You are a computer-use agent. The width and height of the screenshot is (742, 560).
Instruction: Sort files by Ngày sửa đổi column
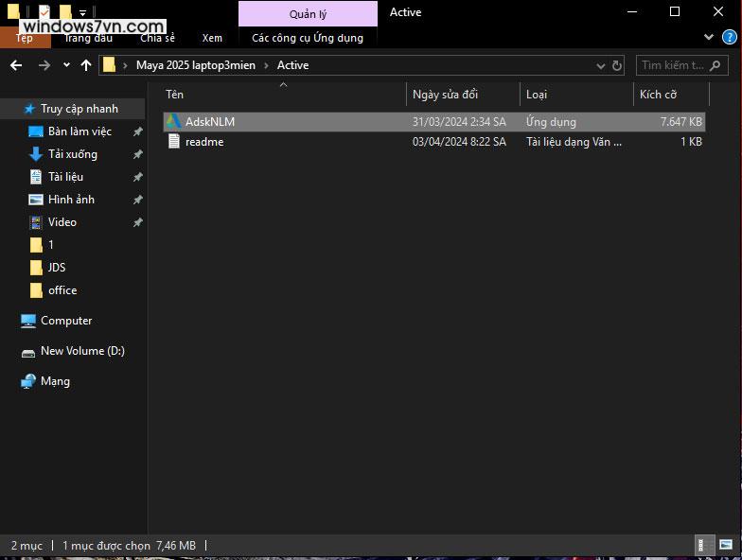point(445,95)
